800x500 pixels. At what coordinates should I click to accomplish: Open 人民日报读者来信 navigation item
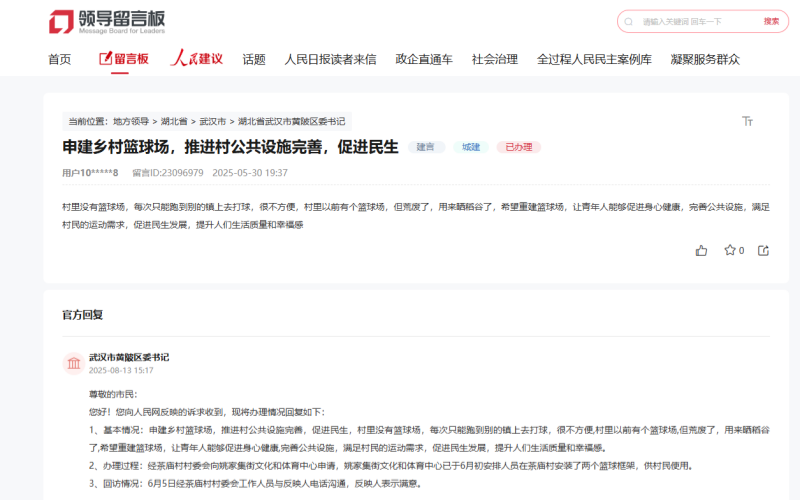tap(330, 60)
